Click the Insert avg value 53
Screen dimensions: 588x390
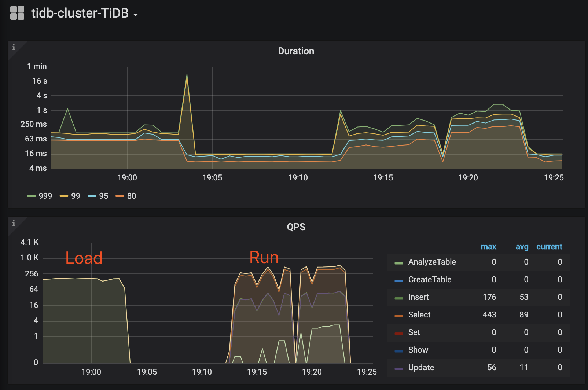(x=524, y=297)
